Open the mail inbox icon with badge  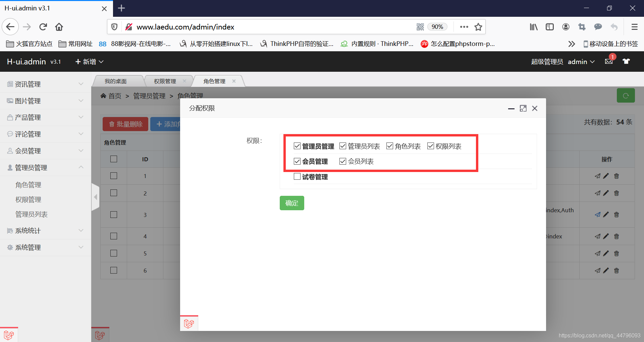609,61
